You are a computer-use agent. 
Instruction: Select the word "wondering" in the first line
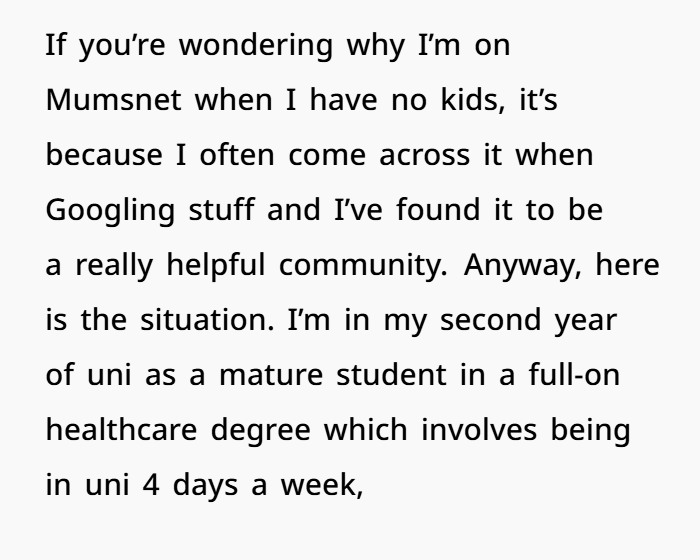tap(256, 46)
